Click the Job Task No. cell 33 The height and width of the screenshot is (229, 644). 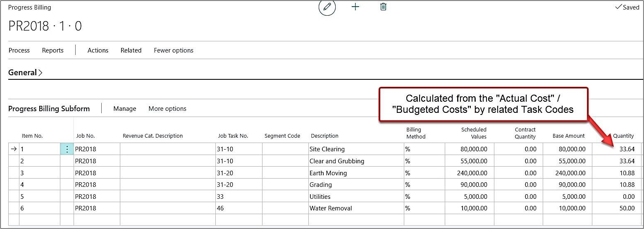pyautogui.click(x=238, y=197)
